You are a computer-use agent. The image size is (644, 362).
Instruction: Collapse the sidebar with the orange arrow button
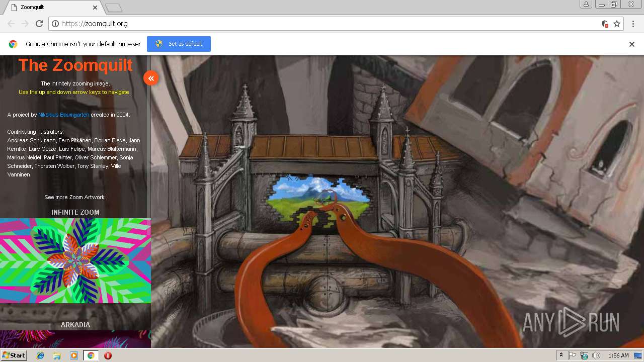(151, 78)
